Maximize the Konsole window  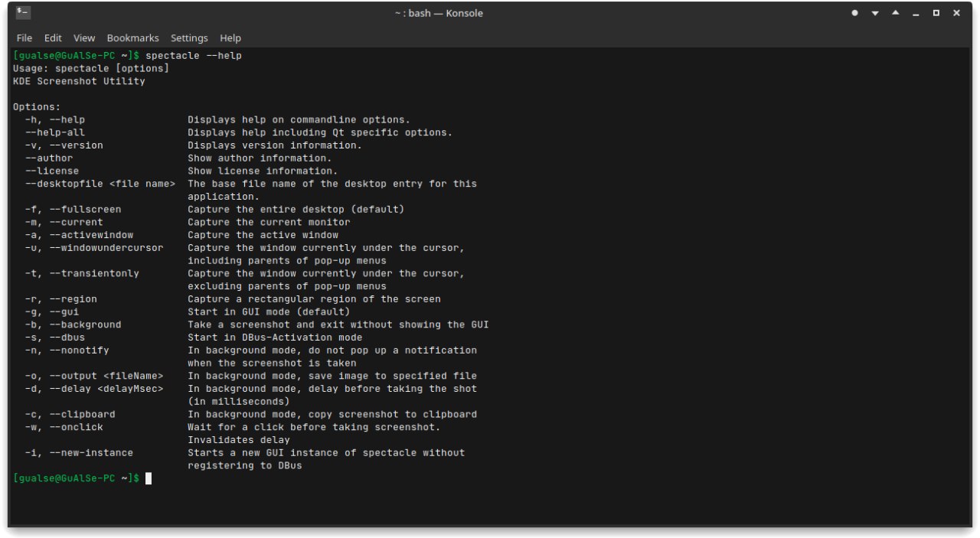tap(936, 13)
